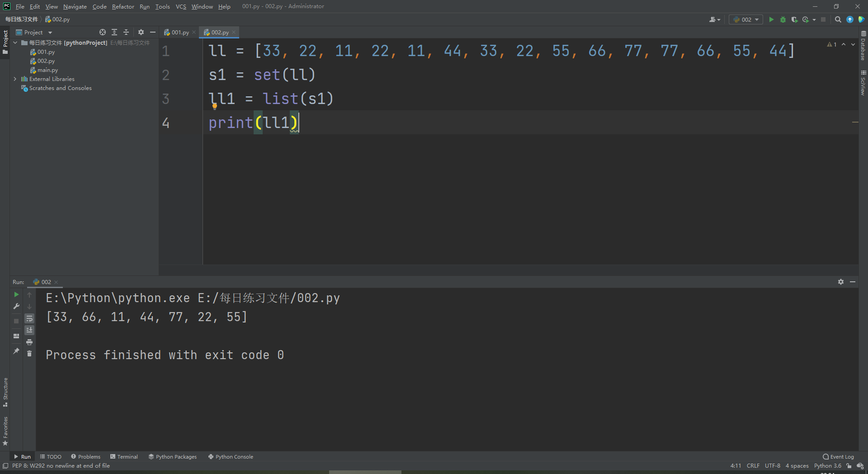The height and width of the screenshot is (474, 868).
Task: Toggle the SciView side tool window
Action: (863, 83)
